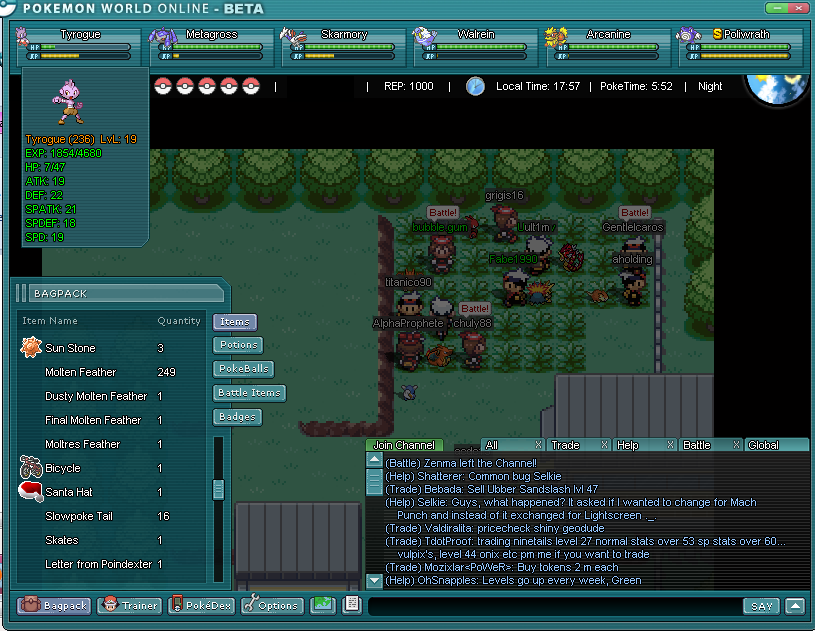Show the PokeBalls category
Image resolution: width=816 pixels, height=632 pixels.
(x=244, y=369)
